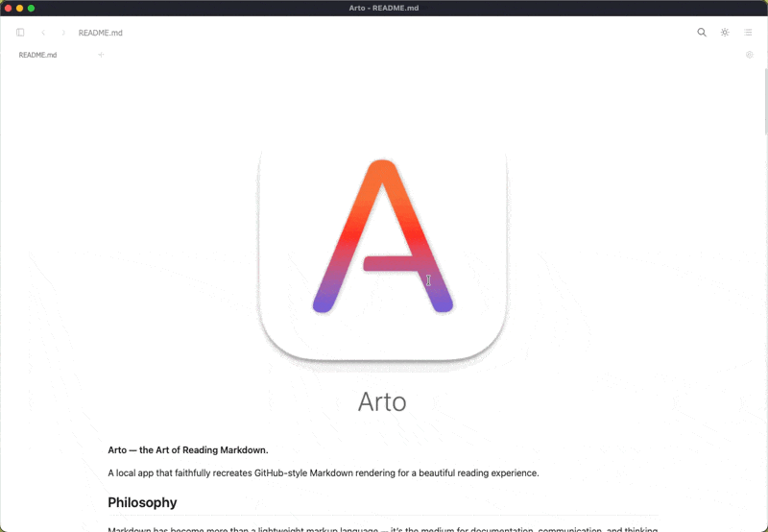Maximize the window with green button
Viewport: 768px width, 532px height.
pos(31,8)
